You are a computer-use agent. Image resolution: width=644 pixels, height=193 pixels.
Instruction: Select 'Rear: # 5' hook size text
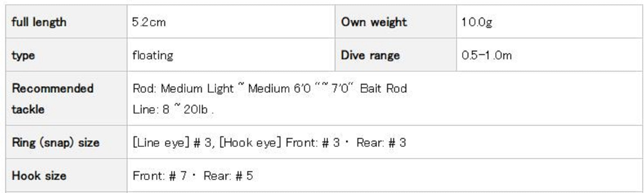228,176
